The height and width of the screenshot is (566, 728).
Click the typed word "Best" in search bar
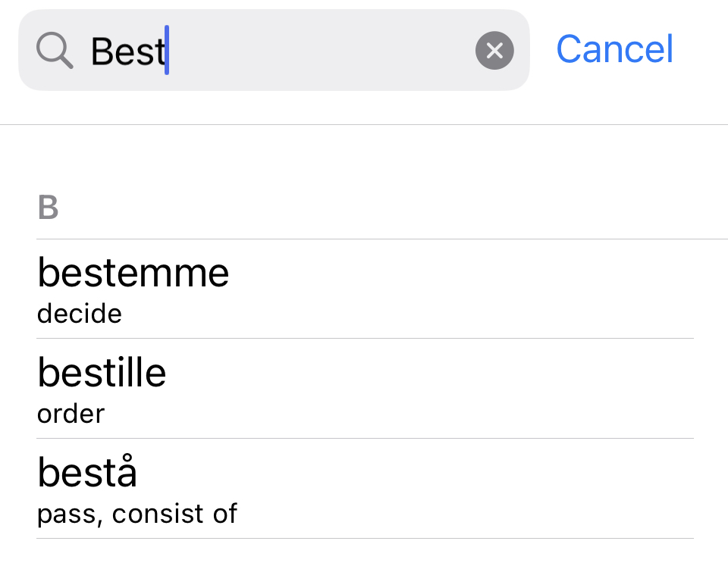pos(127,51)
